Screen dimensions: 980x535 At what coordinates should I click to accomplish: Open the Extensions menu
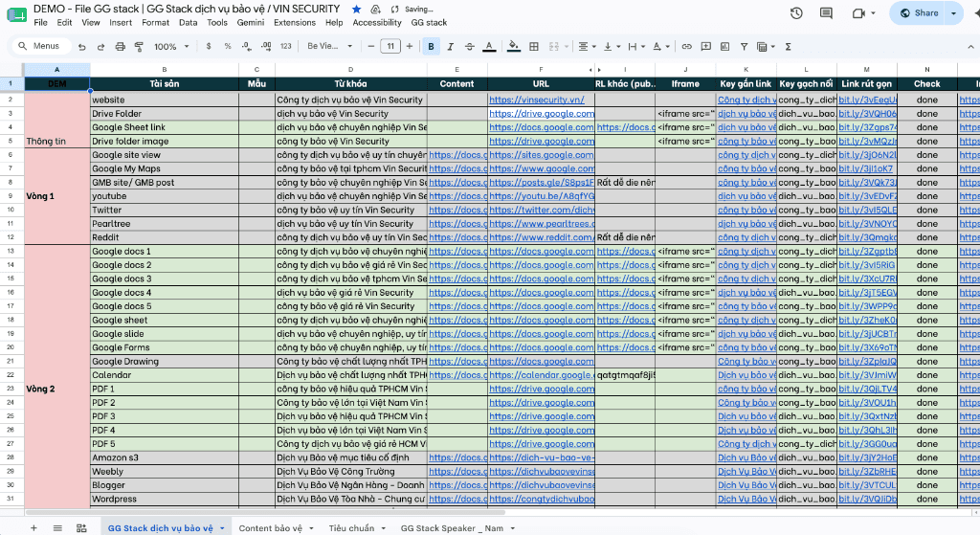click(x=295, y=23)
